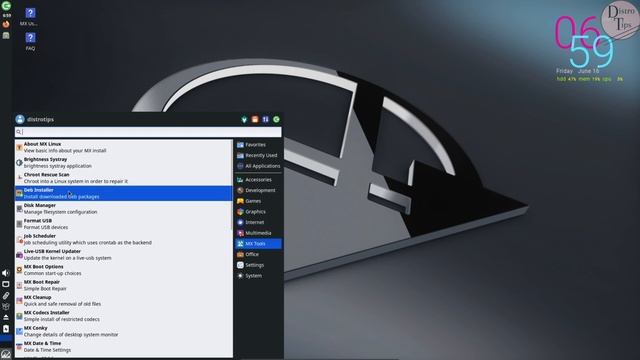Open MX Date & Time settings
This screenshot has width=640, height=360.
pos(124,347)
